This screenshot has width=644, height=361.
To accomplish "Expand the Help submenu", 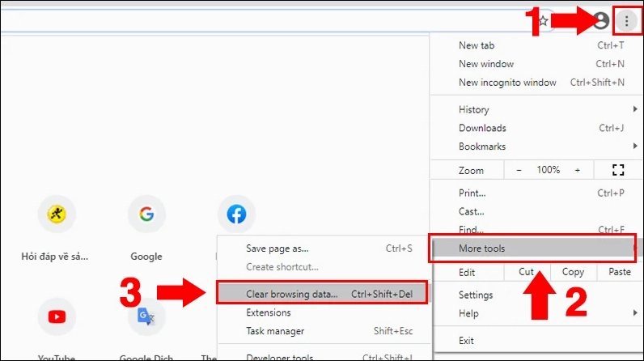I will pyautogui.click(x=536, y=313).
